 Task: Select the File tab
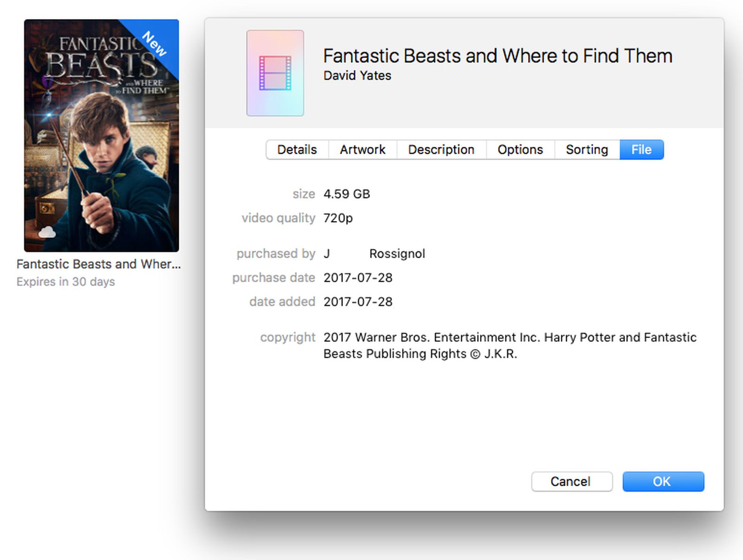click(641, 150)
